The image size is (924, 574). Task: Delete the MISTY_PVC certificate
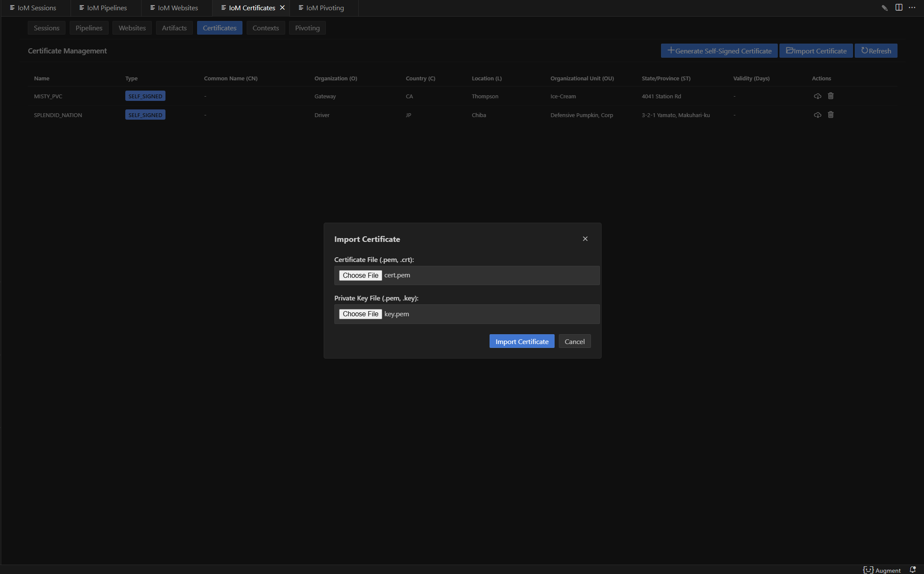830,96
